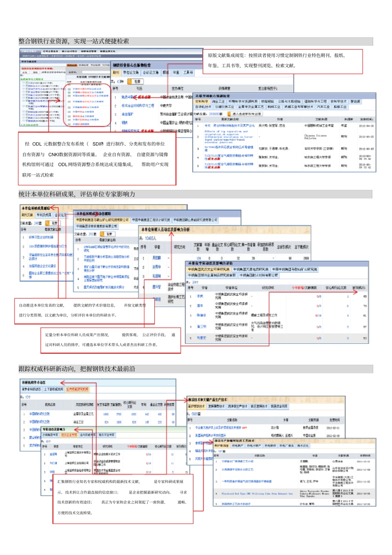Viewport: 392px width, 555px height.
Task: Select the 中国中钢集团工程设计研究院 tab
Action: 151,220
